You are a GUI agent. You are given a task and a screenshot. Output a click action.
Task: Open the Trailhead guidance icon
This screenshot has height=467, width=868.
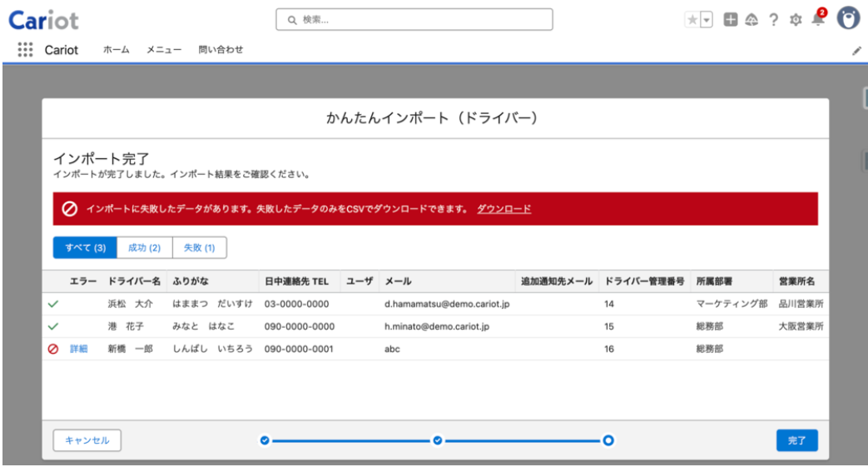(751, 20)
